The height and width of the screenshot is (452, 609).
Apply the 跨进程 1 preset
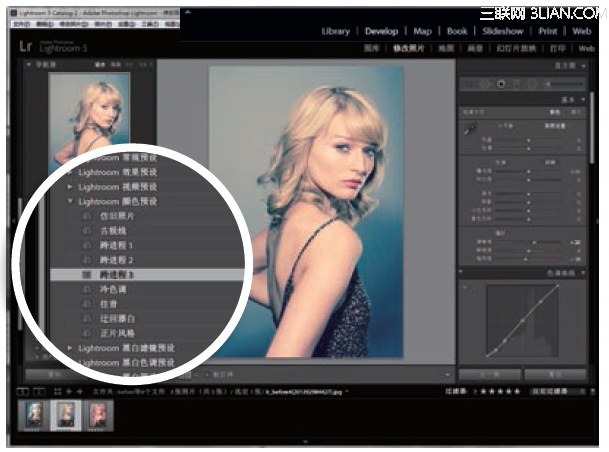[x=117, y=246]
